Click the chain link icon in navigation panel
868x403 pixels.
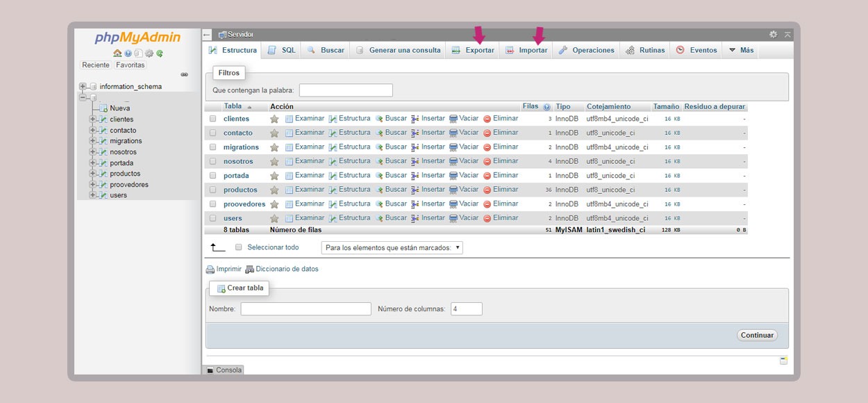(184, 74)
